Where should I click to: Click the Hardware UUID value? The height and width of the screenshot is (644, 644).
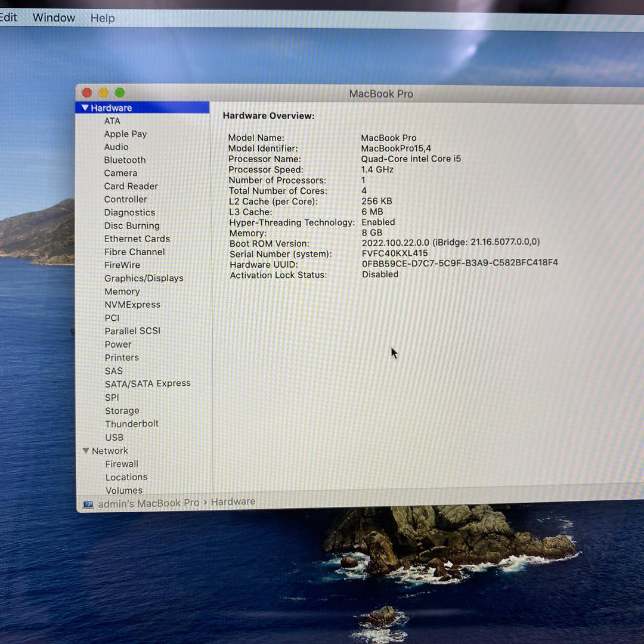point(460,262)
